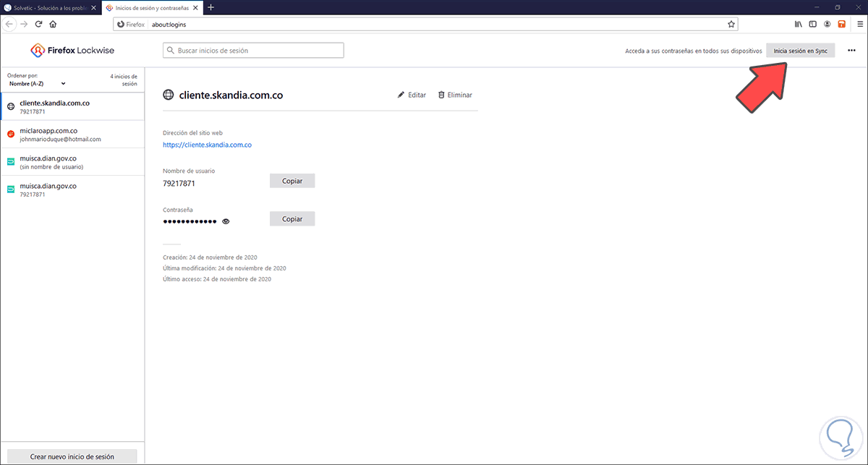Click the bookmark star in the address bar
The image size is (868, 465).
(x=731, y=24)
